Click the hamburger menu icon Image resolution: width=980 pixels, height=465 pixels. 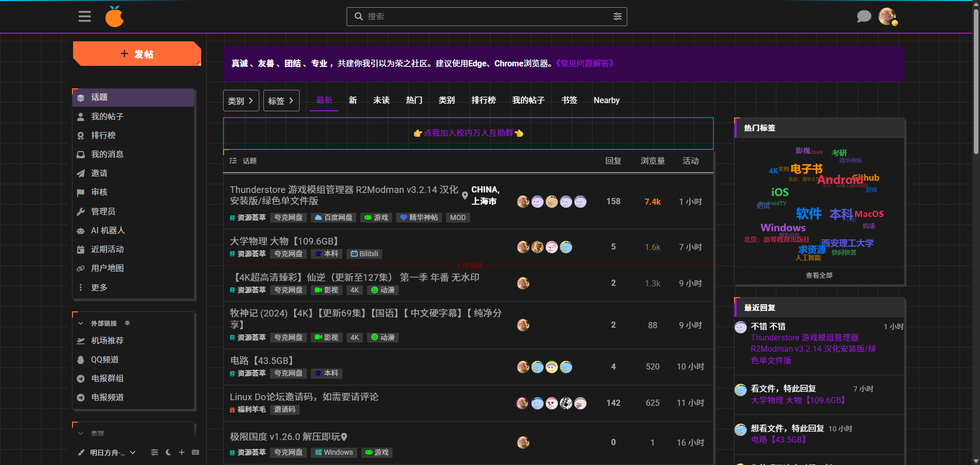(85, 17)
